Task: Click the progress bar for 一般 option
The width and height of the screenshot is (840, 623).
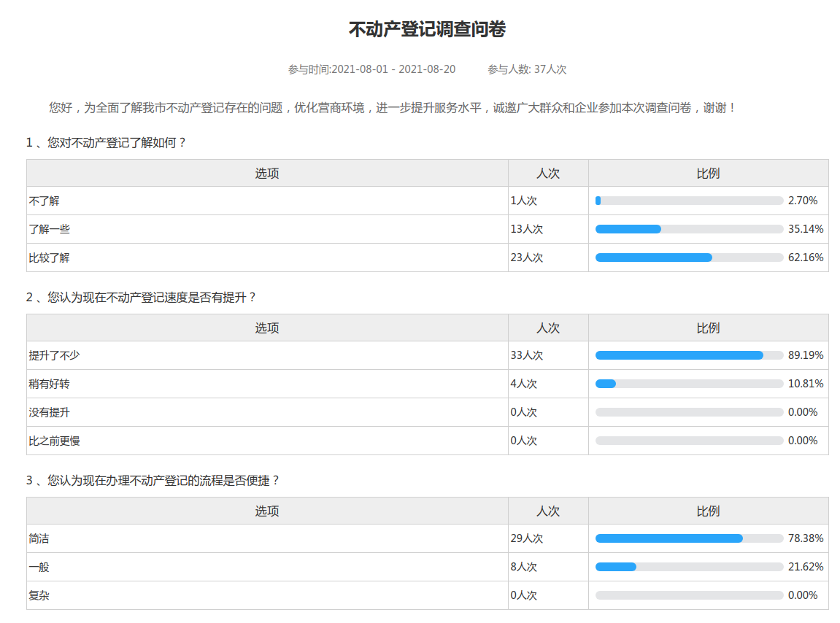Action: click(x=689, y=567)
